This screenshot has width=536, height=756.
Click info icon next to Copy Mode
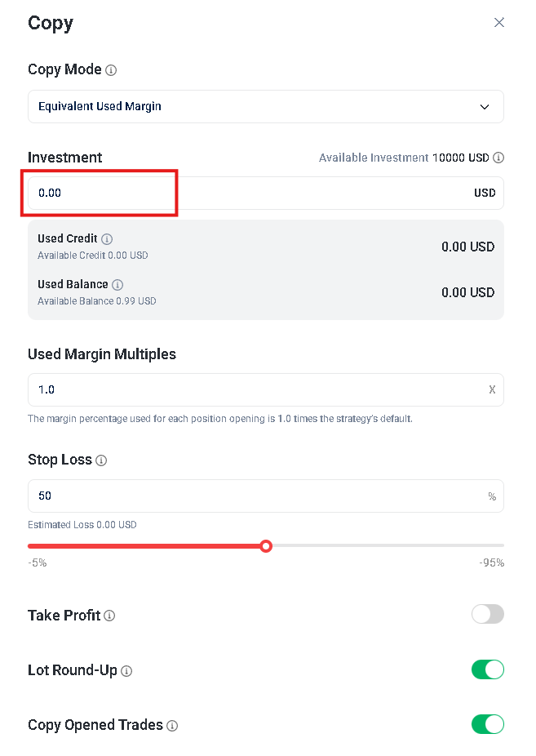111,70
